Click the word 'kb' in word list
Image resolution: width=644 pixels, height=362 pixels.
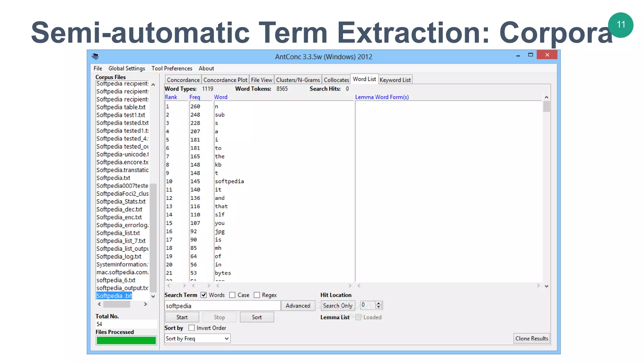tap(218, 165)
